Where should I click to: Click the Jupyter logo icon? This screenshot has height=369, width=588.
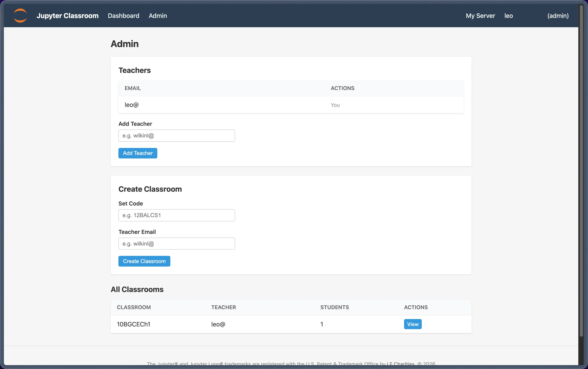[20, 16]
